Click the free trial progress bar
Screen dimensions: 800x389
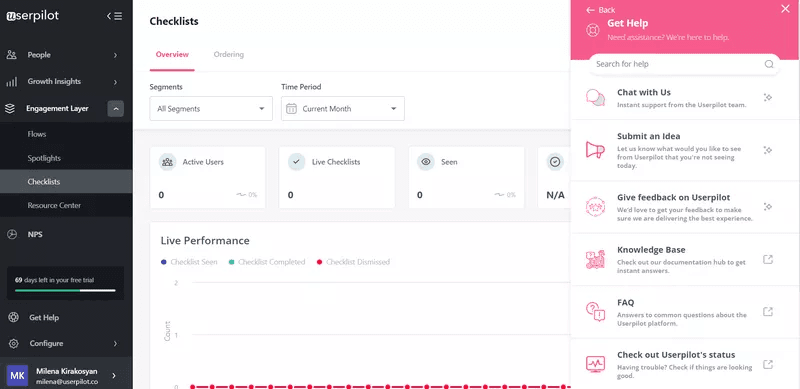(65, 290)
